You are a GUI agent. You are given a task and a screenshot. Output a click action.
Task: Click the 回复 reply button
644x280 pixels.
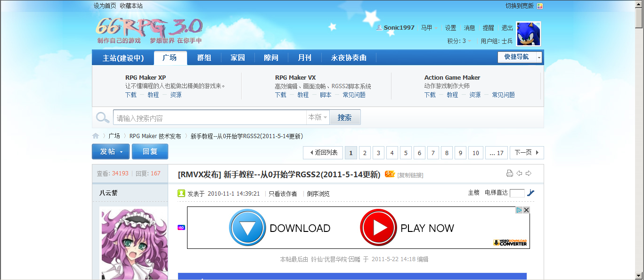coord(150,152)
